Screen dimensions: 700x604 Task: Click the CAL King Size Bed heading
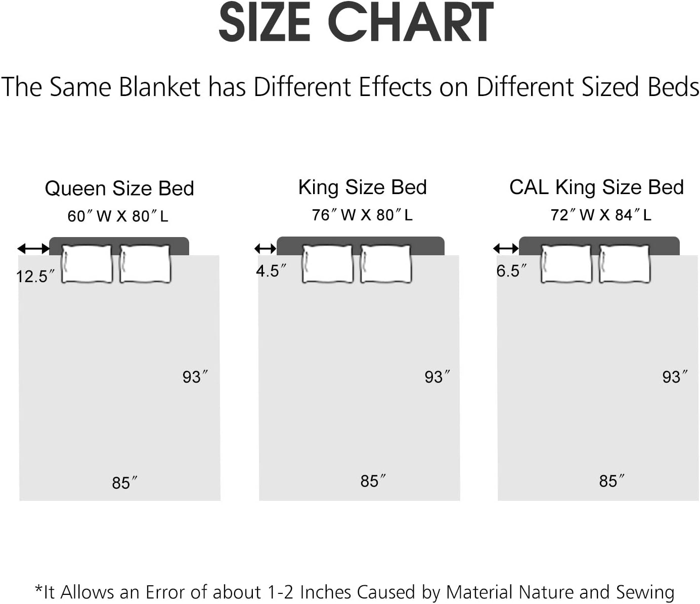[x=596, y=188]
